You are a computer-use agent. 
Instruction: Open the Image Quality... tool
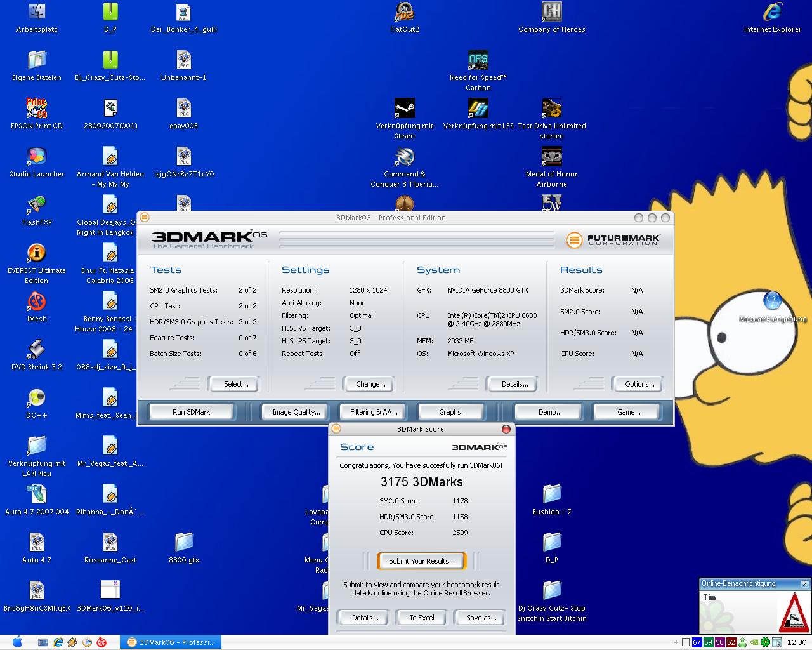point(296,412)
